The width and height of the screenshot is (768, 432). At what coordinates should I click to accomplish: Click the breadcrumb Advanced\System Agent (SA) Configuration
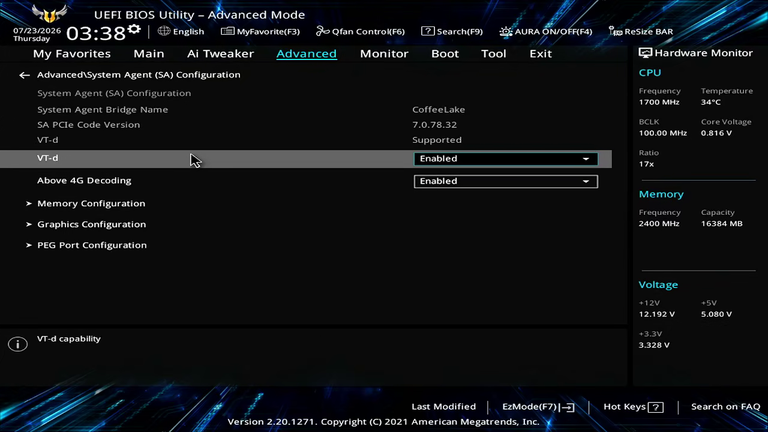point(139,74)
